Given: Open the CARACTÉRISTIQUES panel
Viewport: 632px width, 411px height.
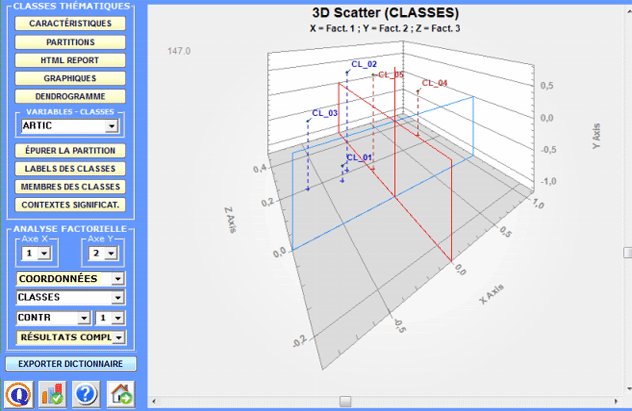Looking at the screenshot, I should (70, 23).
